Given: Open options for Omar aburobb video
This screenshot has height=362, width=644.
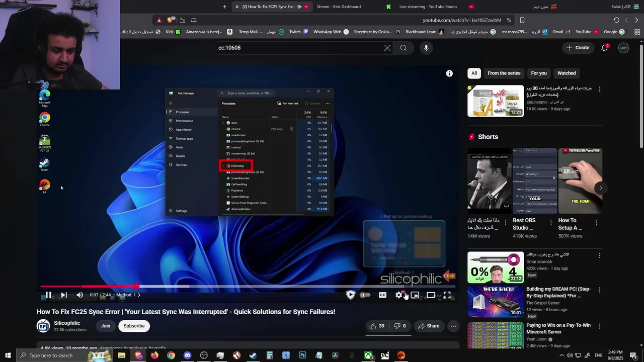Looking at the screenshot, I should [599, 255].
